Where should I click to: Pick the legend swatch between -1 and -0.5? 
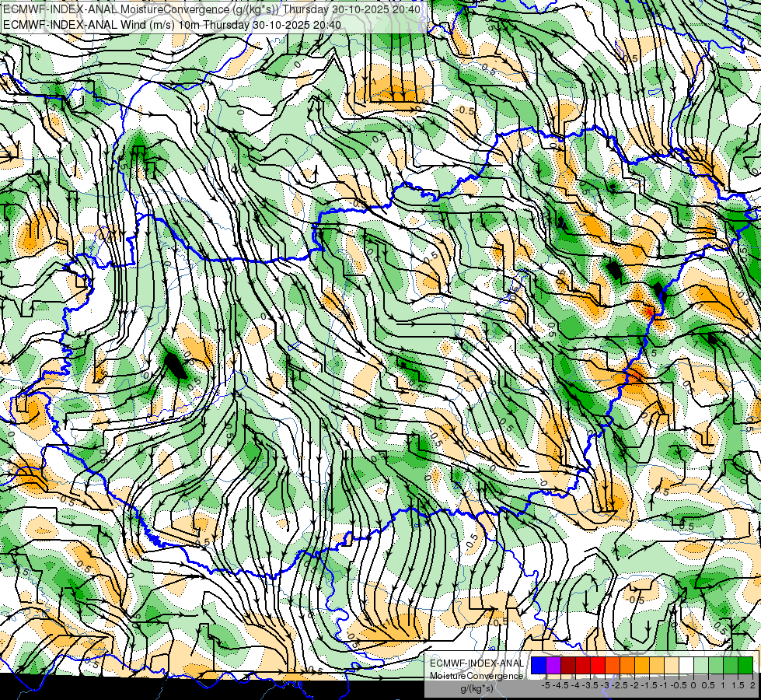(671, 666)
